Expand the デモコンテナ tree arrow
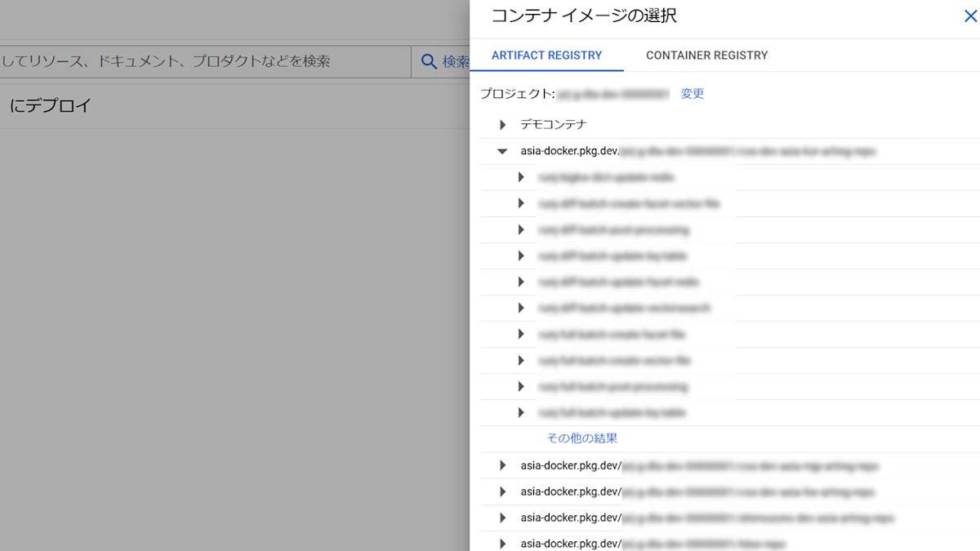980x551 pixels. coord(502,125)
